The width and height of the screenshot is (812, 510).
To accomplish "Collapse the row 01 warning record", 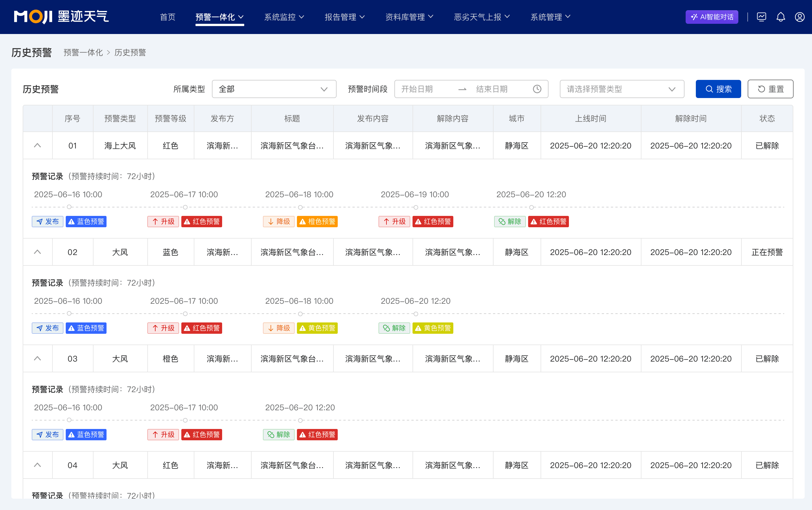I will pyautogui.click(x=37, y=145).
